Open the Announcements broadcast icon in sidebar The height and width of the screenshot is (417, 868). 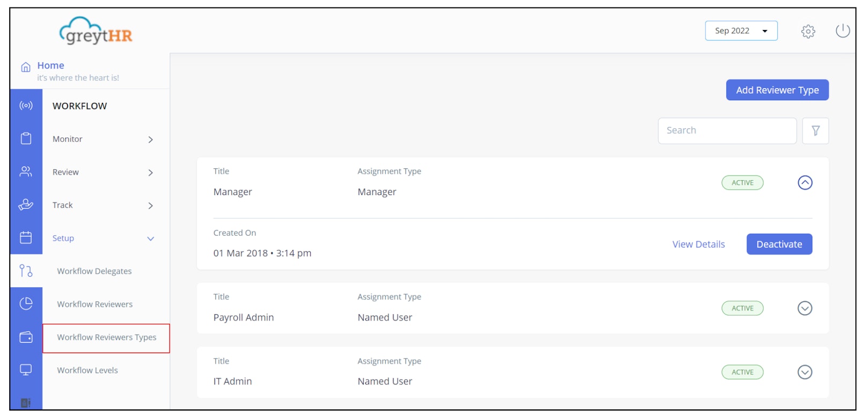coord(26,106)
